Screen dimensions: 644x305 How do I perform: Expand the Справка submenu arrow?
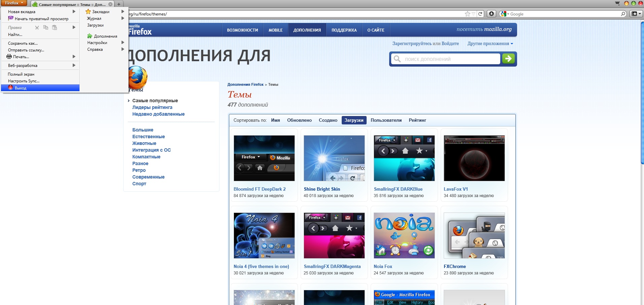coord(123,49)
